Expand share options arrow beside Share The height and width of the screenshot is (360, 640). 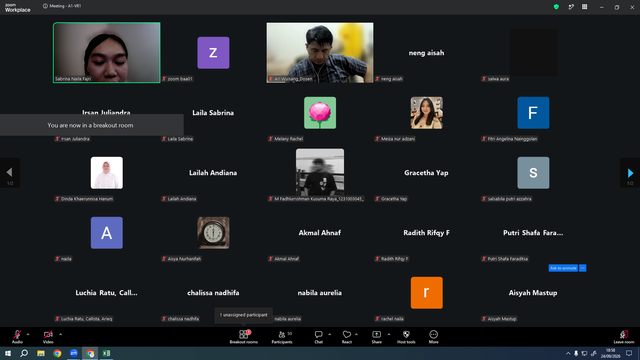[389, 334]
